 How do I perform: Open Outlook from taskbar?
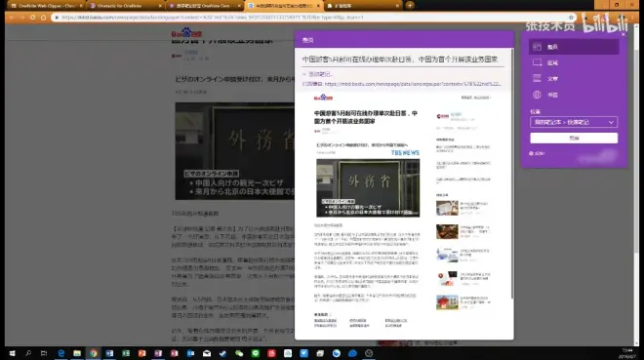[x=190, y=353]
